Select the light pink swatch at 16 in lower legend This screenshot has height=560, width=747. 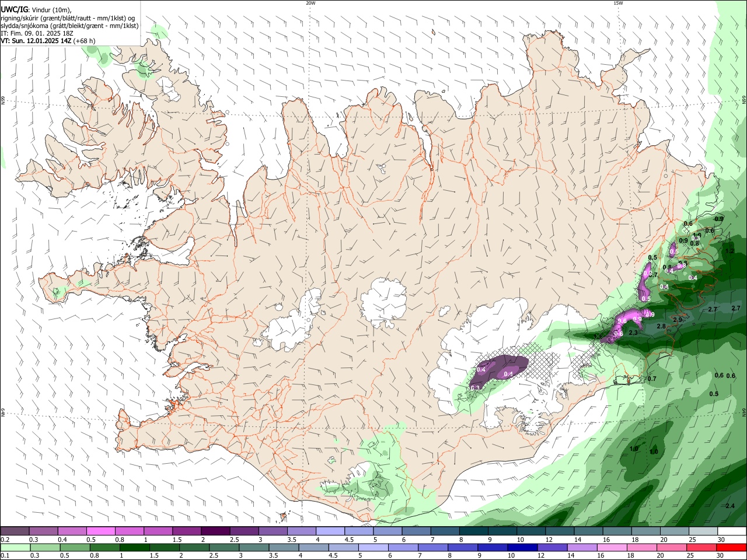tap(611, 548)
